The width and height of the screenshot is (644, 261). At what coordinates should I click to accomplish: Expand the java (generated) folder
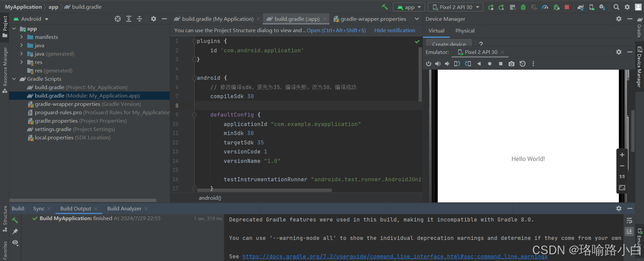[21, 54]
